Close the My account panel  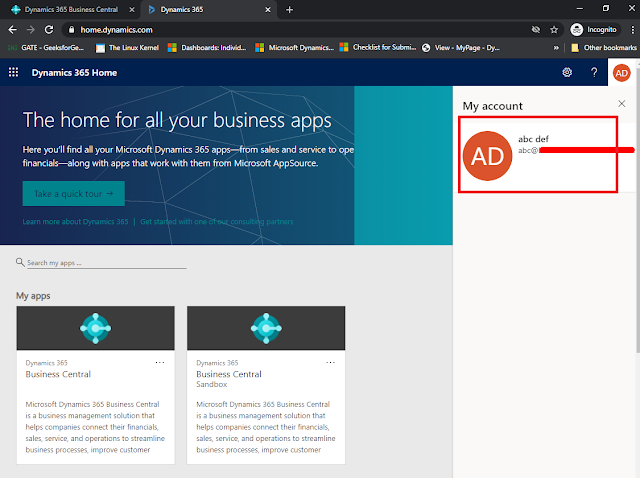click(x=622, y=104)
